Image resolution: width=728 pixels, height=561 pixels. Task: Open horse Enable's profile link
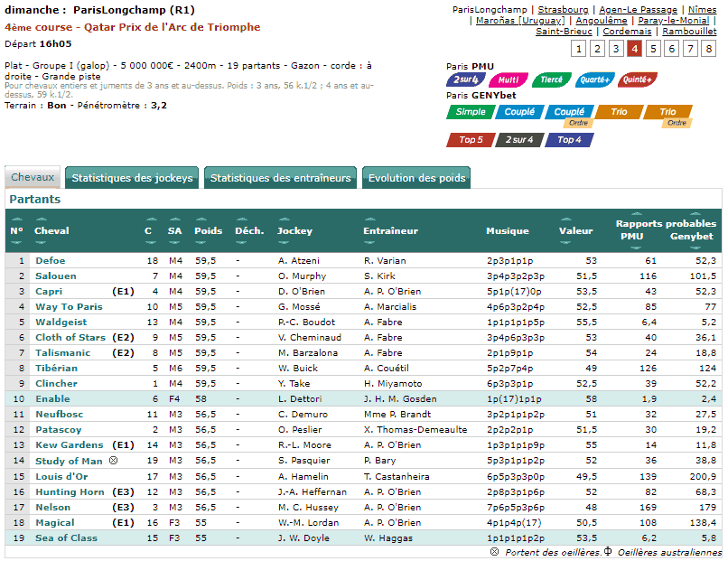[x=52, y=398]
